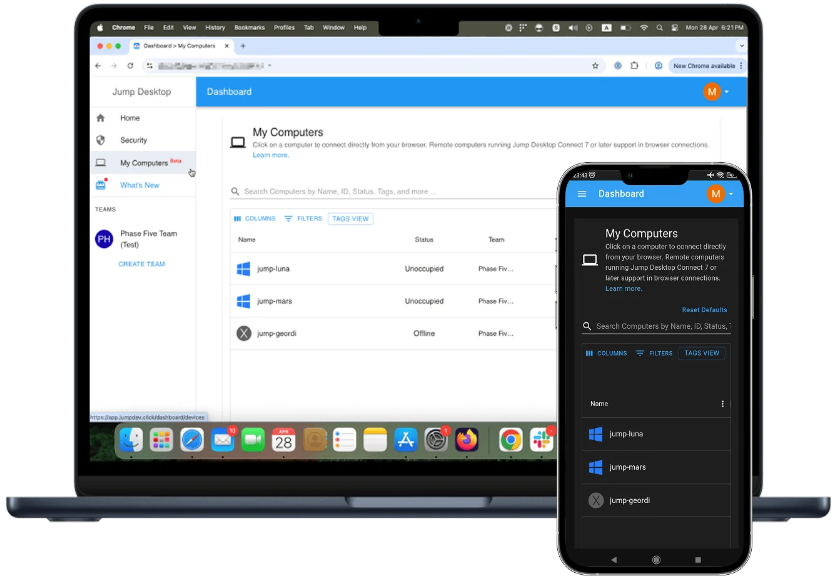Open the View menu

(x=189, y=28)
